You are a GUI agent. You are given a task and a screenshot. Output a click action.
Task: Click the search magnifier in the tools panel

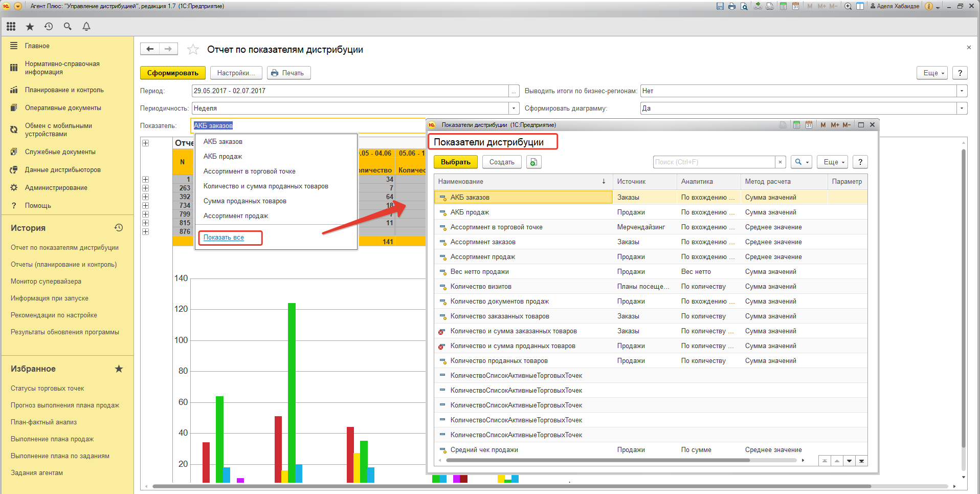(68, 26)
